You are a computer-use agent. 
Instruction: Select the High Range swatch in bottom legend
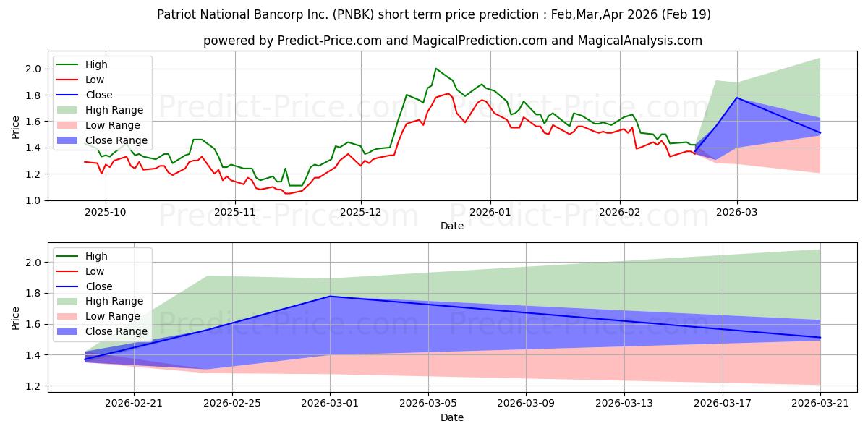coord(69,302)
